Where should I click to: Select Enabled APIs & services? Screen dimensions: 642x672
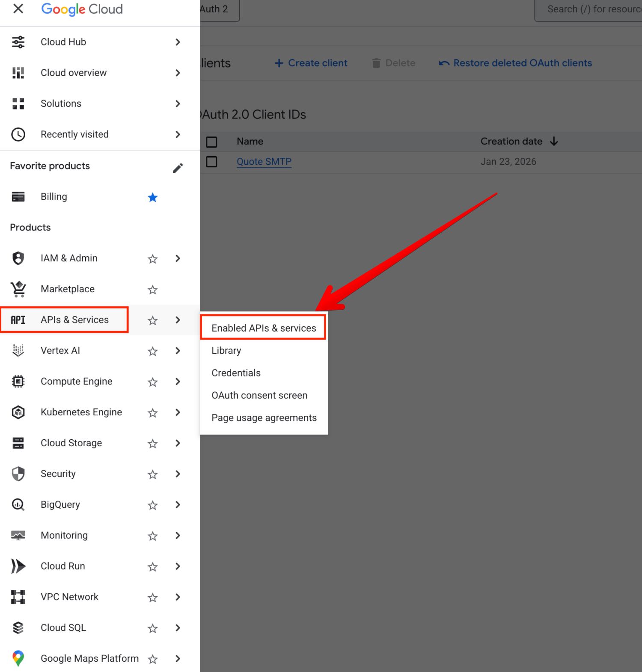[x=264, y=328]
